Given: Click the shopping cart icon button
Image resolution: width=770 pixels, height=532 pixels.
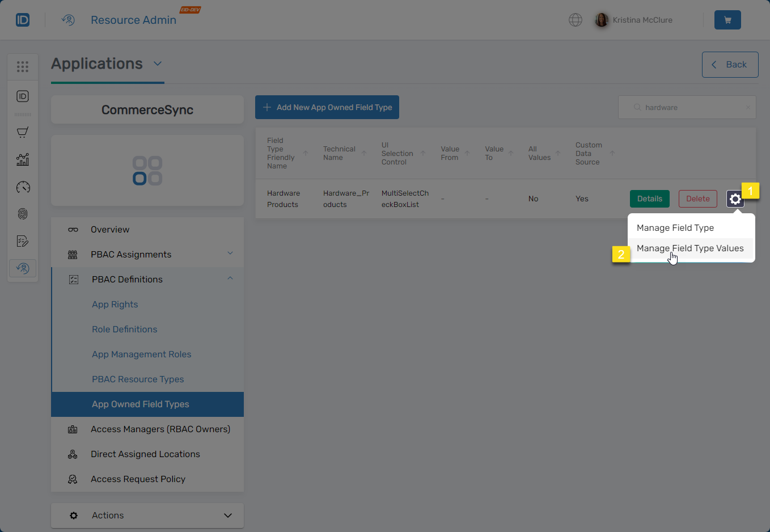Looking at the screenshot, I should pyautogui.click(x=727, y=20).
